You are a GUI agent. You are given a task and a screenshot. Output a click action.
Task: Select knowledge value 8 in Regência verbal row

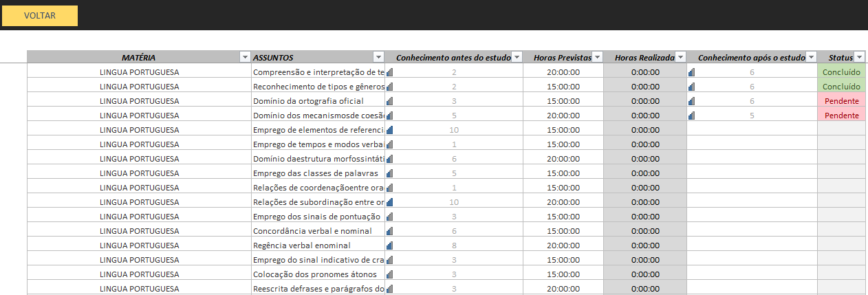click(x=454, y=245)
